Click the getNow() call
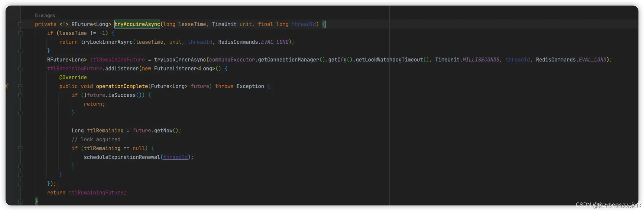The width and height of the screenshot is (644, 211). [x=166, y=131]
